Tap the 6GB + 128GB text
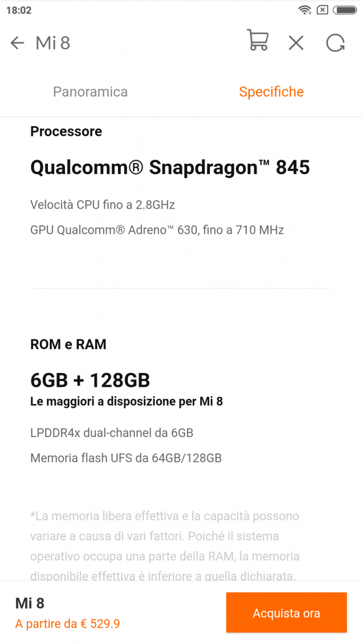This screenshot has height=644, width=362. tap(90, 380)
